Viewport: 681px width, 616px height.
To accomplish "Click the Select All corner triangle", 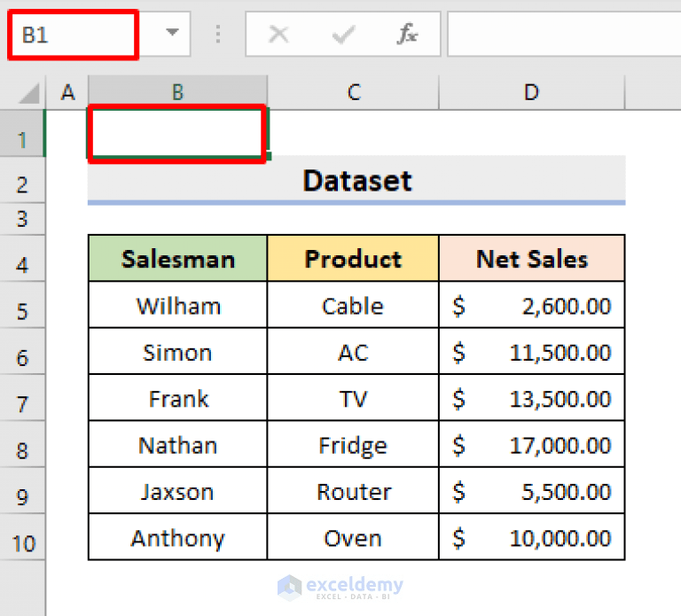I will tap(29, 93).
